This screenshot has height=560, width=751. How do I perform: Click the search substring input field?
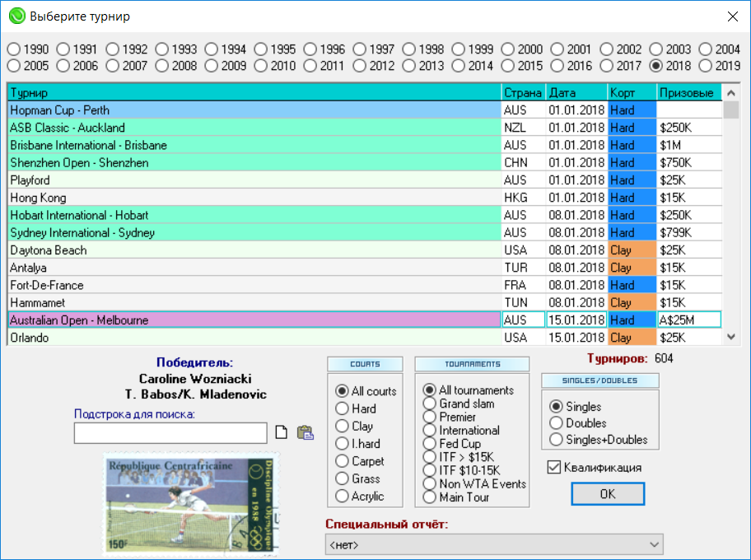[x=170, y=432]
